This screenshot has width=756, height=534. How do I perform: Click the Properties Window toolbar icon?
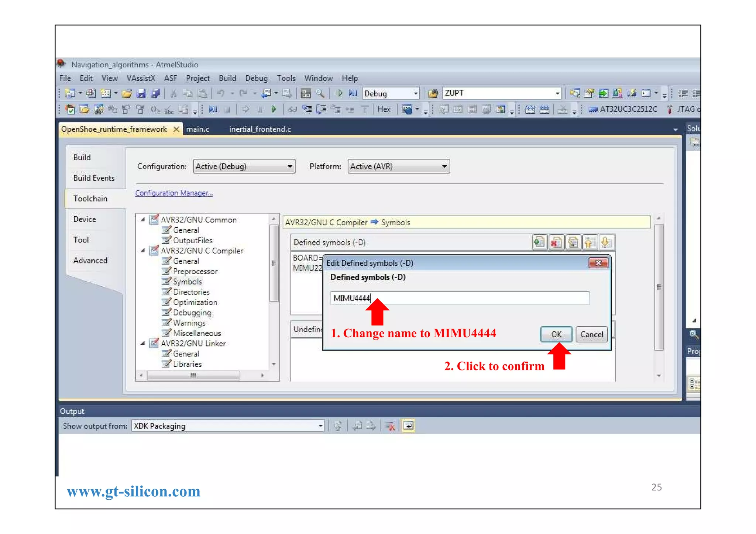click(x=589, y=93)
